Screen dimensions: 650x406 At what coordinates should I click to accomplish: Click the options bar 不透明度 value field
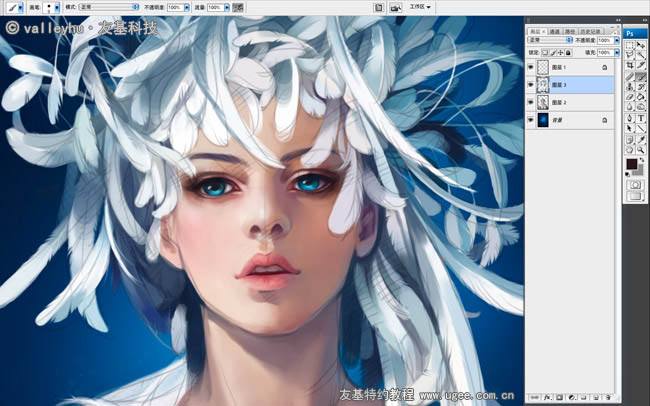pyautogui.click(x=175, y=7)
